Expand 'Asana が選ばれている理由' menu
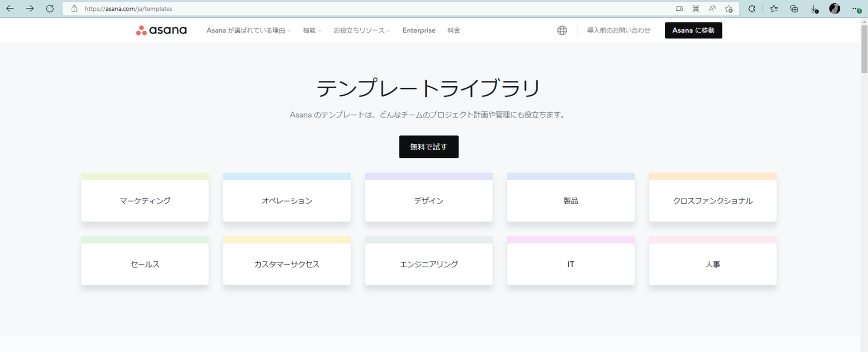The width and height of the screenshot is (868, 352). [248, 31]
